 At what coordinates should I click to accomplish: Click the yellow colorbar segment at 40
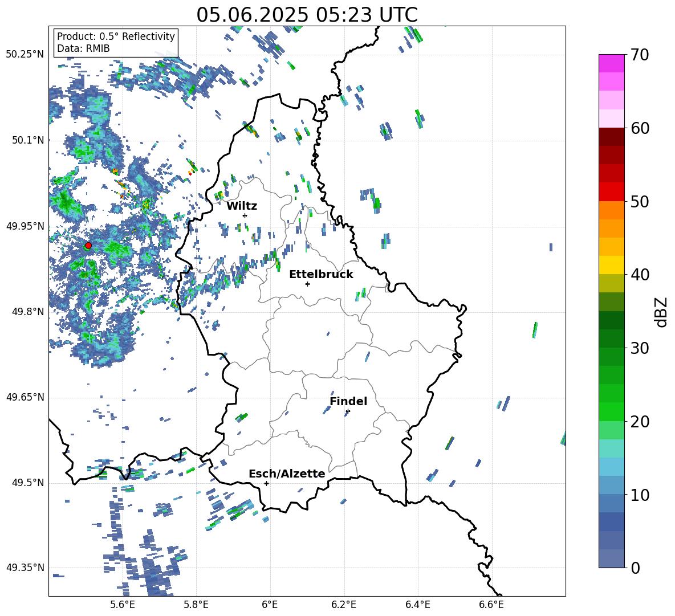[x=611, y=266]
